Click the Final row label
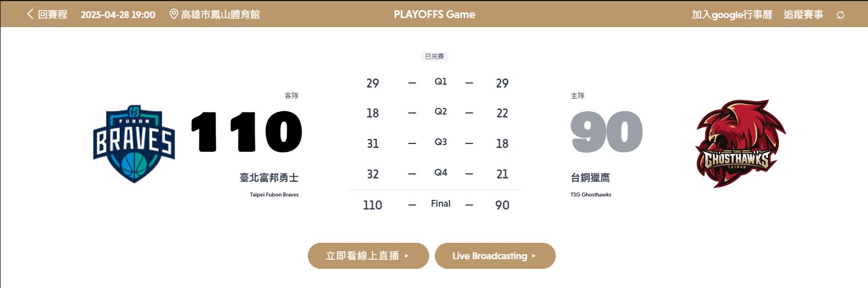The height and width of the screenshot is (288, 868). pos(440,203)
